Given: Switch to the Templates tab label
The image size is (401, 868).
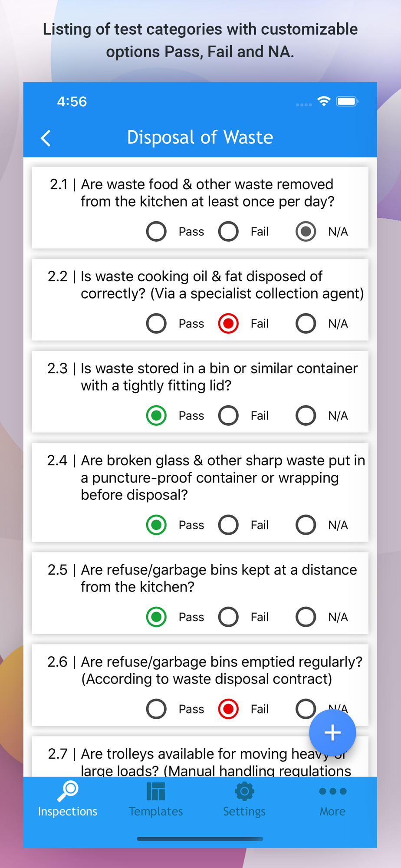Looking at the screenshot, I should point(156,811).
